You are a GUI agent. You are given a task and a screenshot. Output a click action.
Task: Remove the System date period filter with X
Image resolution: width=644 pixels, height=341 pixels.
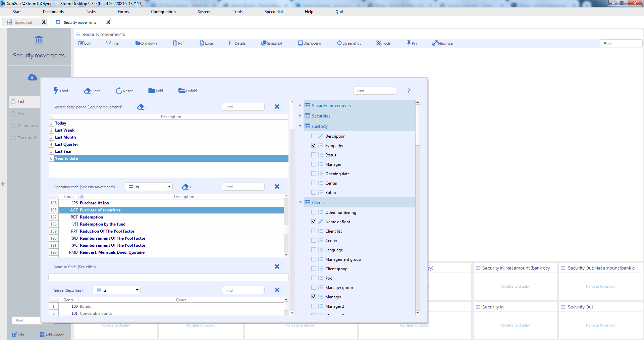point(277,107)
